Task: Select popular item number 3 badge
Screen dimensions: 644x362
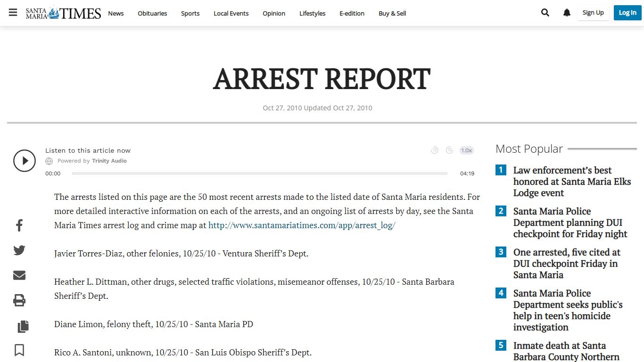Action: point(501,252)
